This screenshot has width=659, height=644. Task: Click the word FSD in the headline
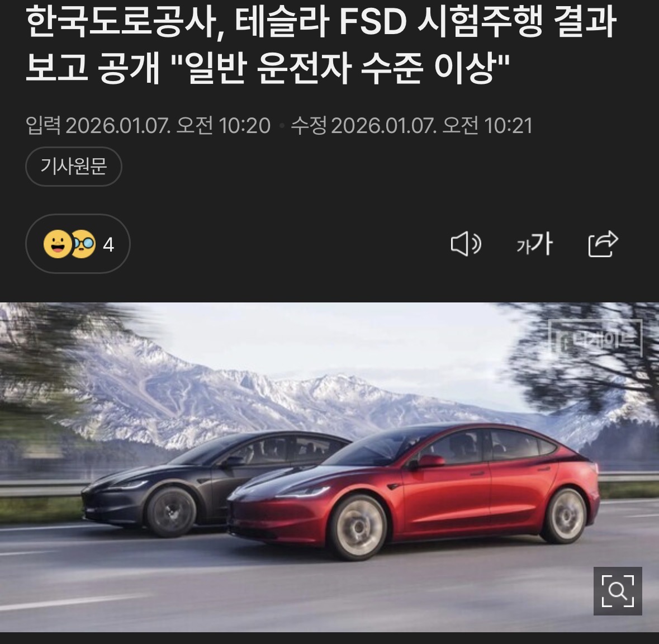(372, 22)
